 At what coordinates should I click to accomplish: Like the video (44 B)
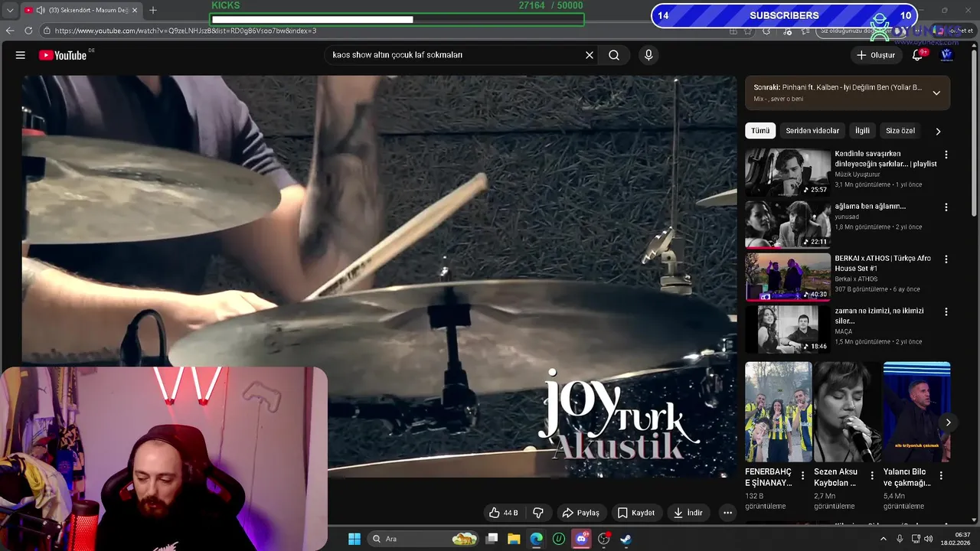[504, 513]
